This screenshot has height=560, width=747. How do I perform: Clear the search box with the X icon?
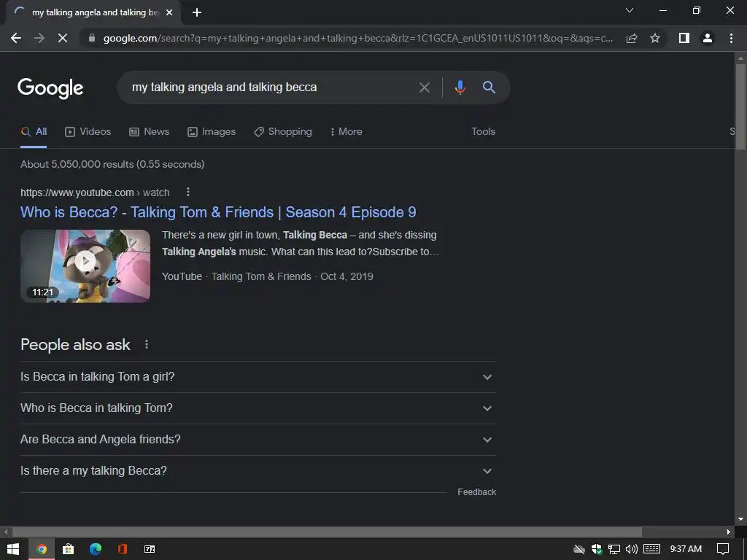(424, 87)
